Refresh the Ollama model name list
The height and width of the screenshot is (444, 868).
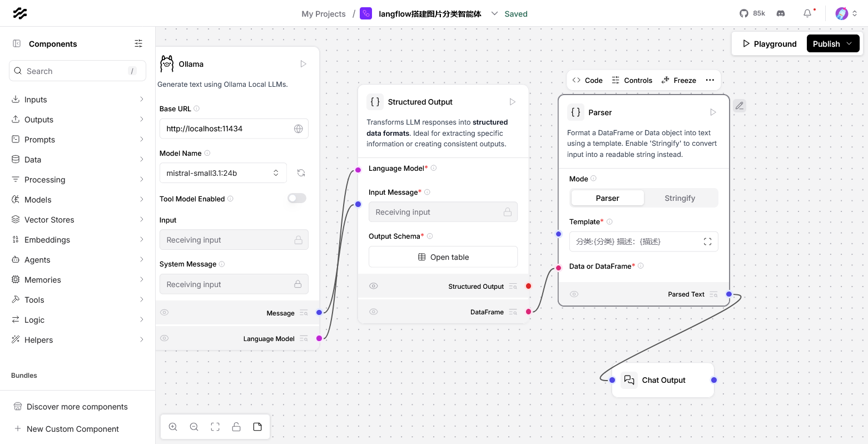click(x=301, y=173)
